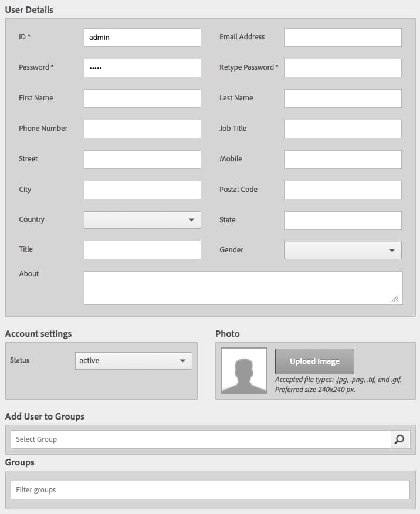Click the user photo placeholder avatar
Screen dimensions: 420x514
point(244,371)
